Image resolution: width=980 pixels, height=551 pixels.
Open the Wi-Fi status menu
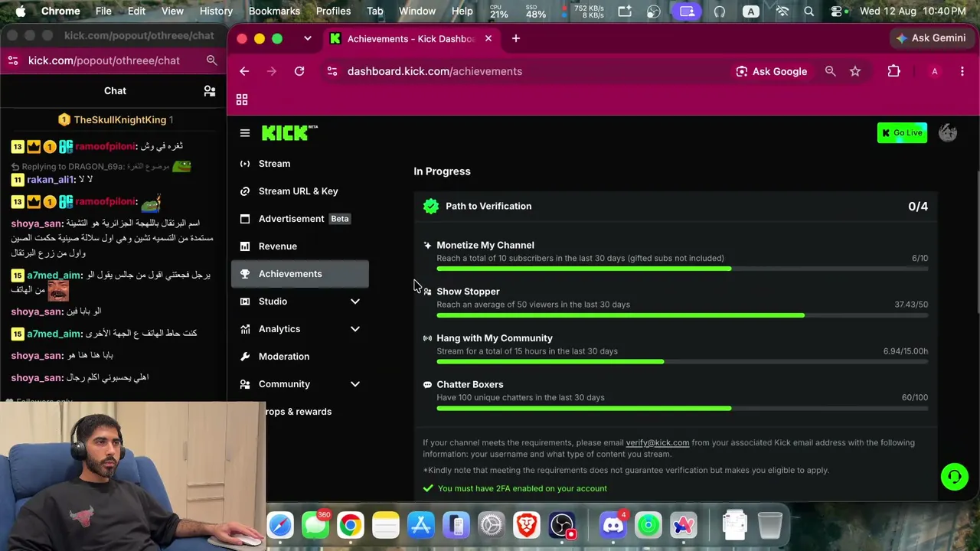[x=782, y=11]
